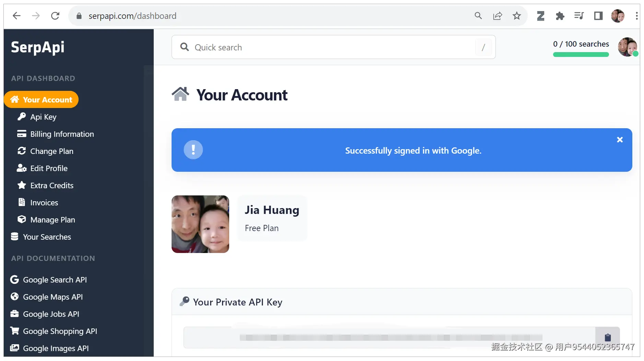This screenshot has width=644, height=361.
Task: Click the home icon beside Your Account heading
Action: coord(180,94)
